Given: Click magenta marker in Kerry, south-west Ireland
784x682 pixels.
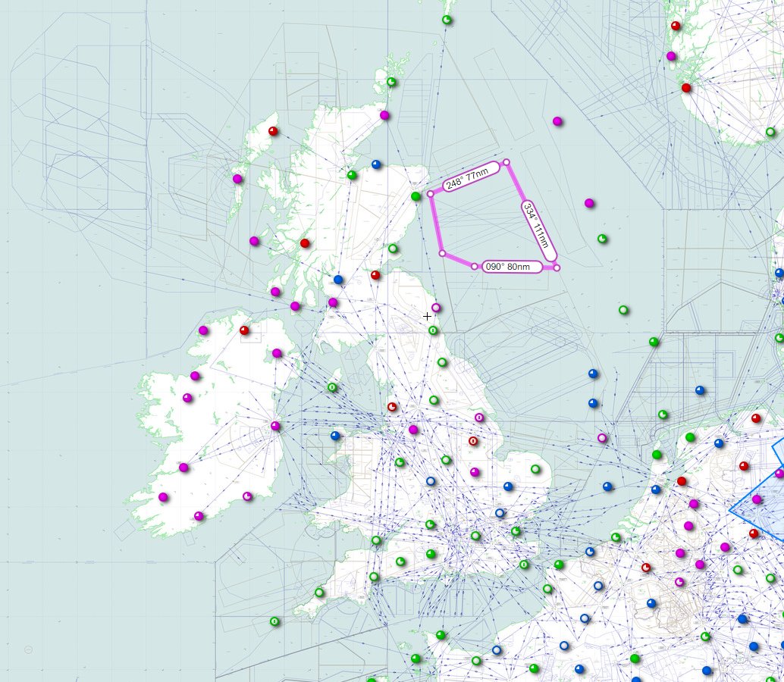Looking at the screenshot, I should point(163,497).
